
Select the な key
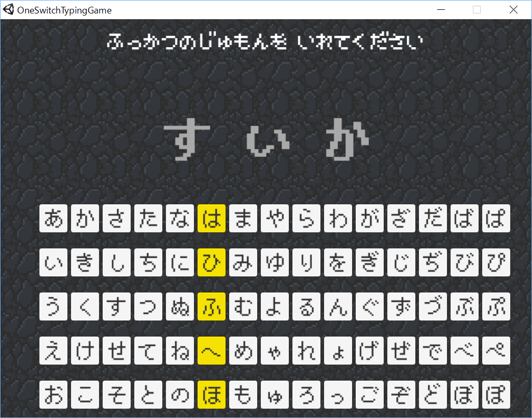[180, 218]
